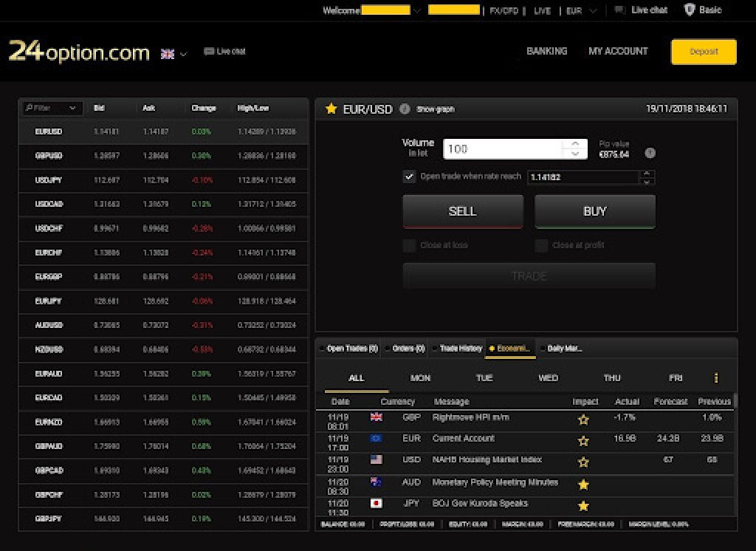Click the UK flag language icon
The width and height of the screenshot is (756, 551).
tap(168, 54)
